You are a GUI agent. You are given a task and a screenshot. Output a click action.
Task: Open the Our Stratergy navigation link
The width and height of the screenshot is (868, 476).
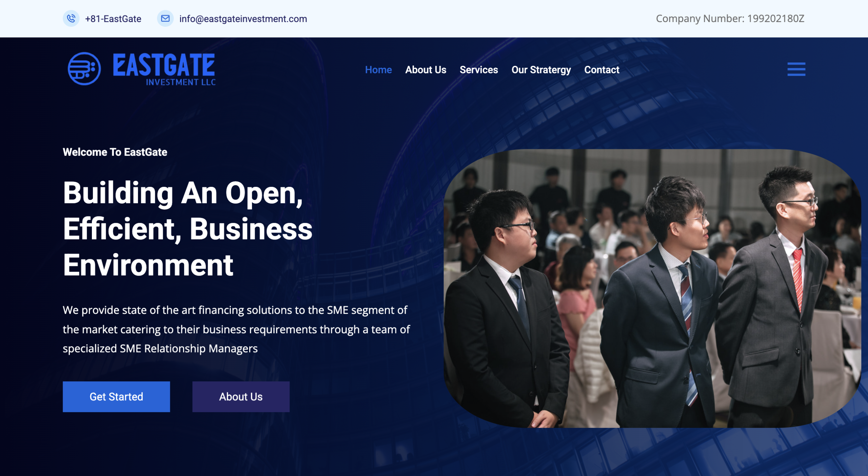point(541,70)
